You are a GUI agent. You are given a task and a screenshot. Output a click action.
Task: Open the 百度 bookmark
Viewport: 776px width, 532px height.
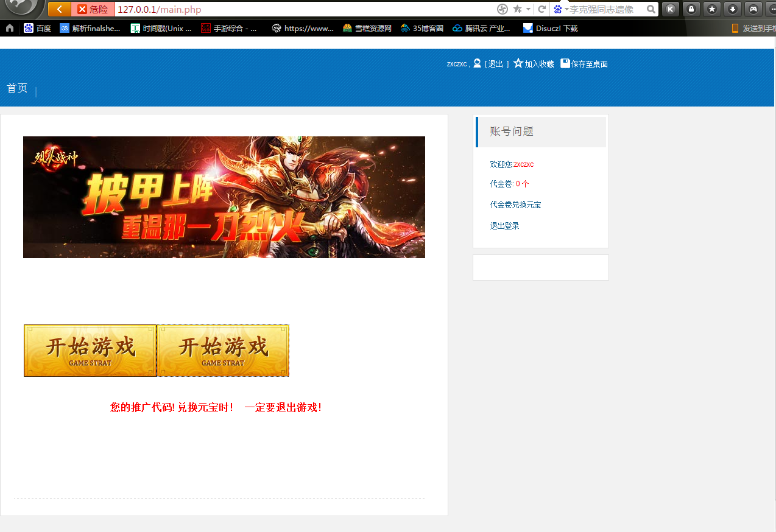click(x=38, y=28)
